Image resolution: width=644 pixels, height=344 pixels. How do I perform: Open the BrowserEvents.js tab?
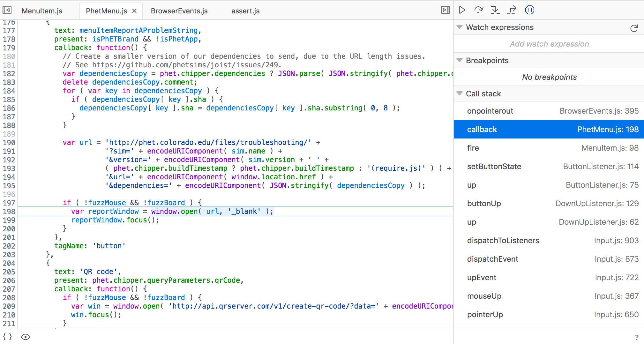pos(179,11)
